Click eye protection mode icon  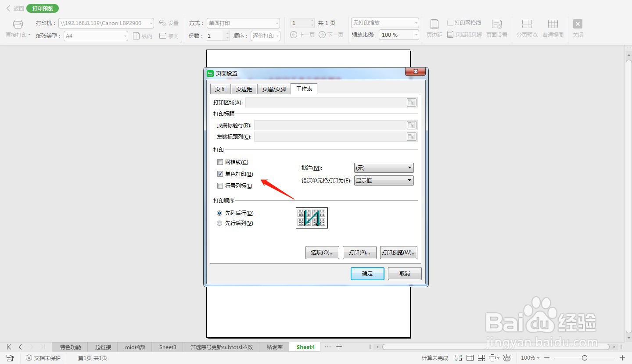(507, 358)
